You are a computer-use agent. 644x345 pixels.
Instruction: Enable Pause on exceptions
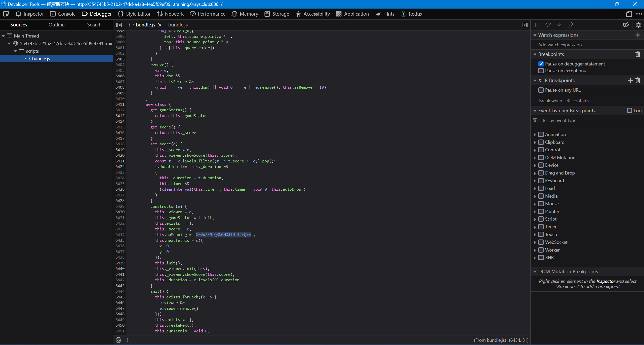541,71
